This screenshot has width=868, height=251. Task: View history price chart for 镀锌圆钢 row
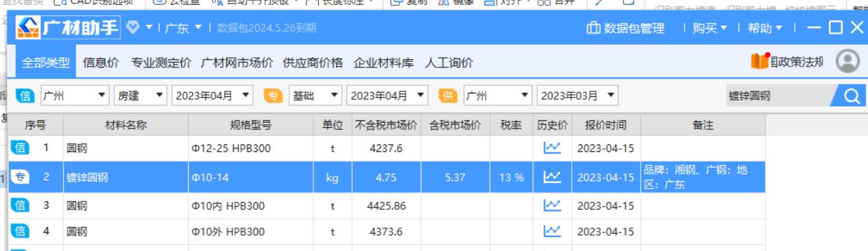click(x=552, y=177)
